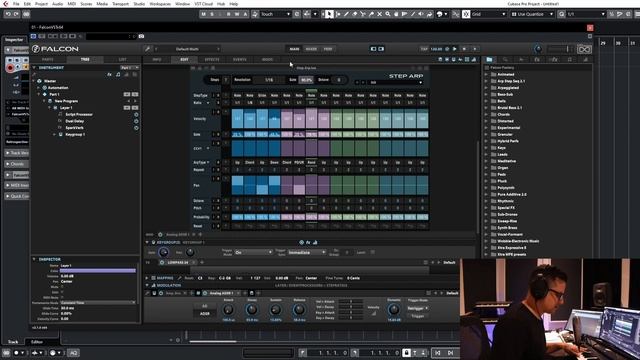Open the Grid snap type dropdown

[489, 14]
